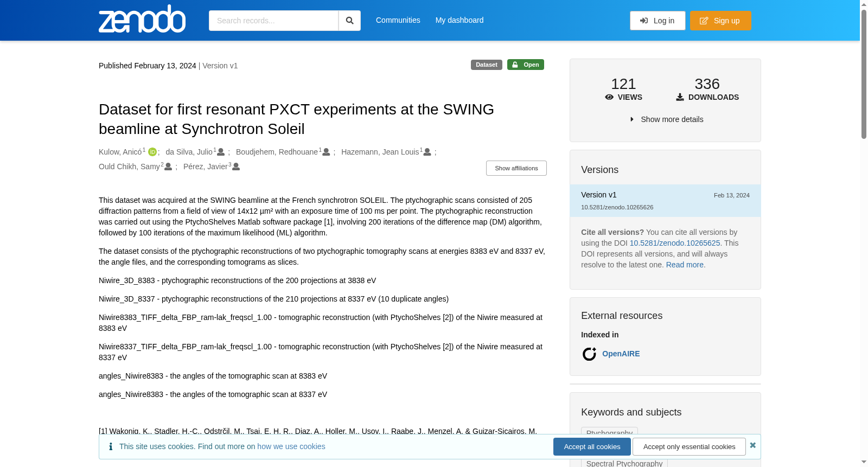
Task: Open the Communities menu item
Action: 398,20
